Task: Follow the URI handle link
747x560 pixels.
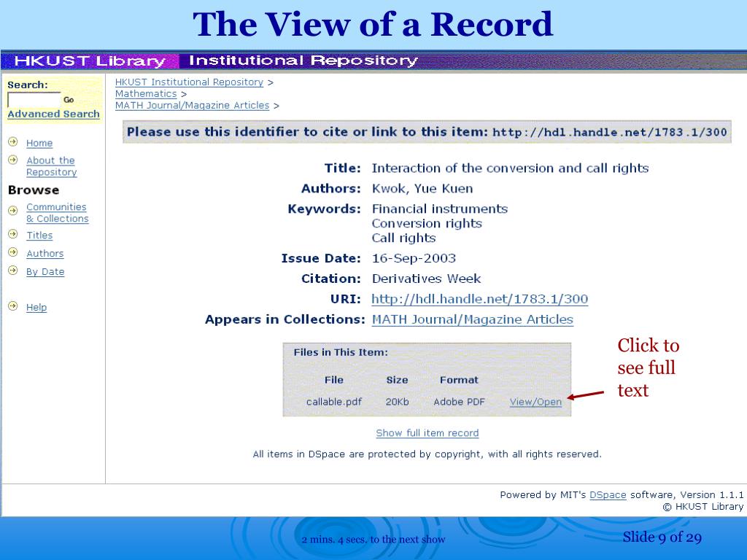Action: pos(480,299)
